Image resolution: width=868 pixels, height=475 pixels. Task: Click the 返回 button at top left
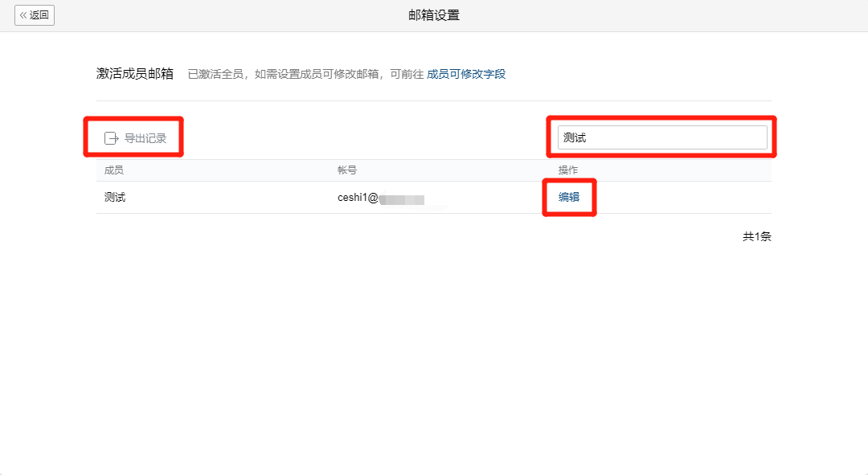(x=35, y=14)
